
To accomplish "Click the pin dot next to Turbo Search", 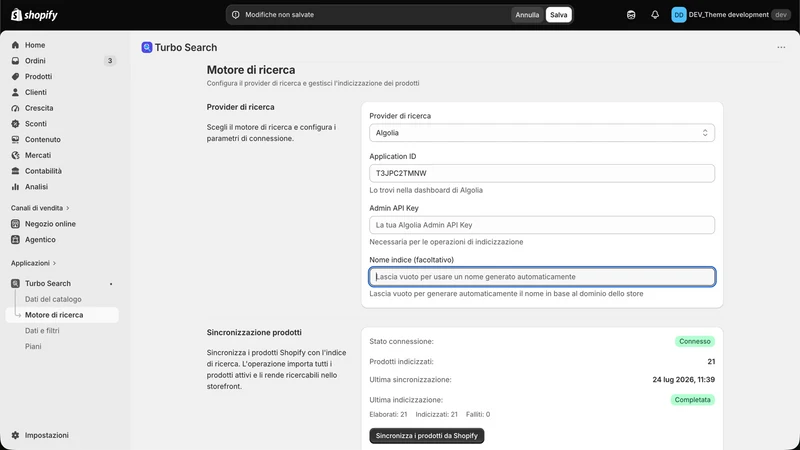I will [111, 284].
